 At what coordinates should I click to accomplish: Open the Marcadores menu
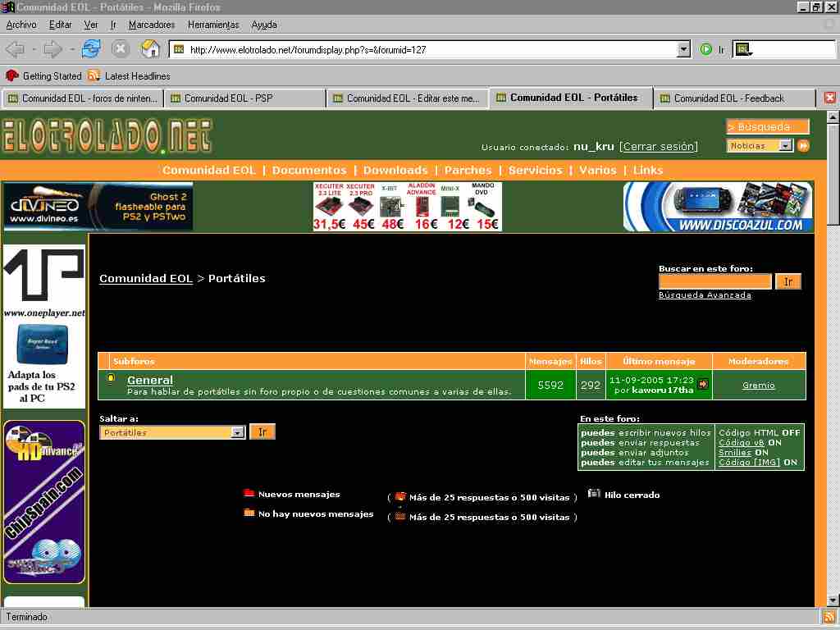click(152, 25)
